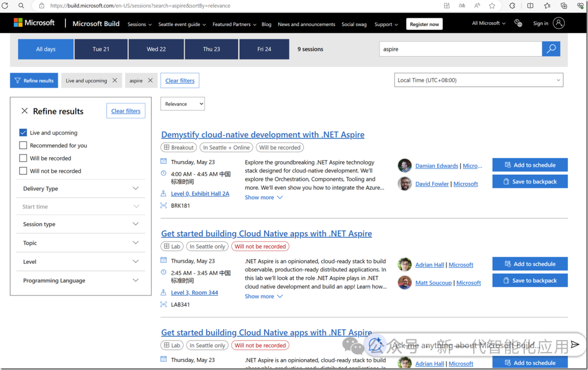This screenshot has height=370, width=588.
Task: Open the Demystify cloud-native development session link
Action: 262,134
